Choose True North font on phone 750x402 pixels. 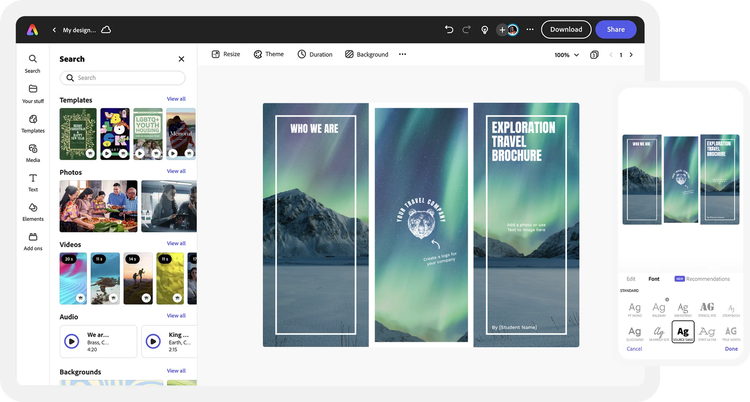coord(731,333)
